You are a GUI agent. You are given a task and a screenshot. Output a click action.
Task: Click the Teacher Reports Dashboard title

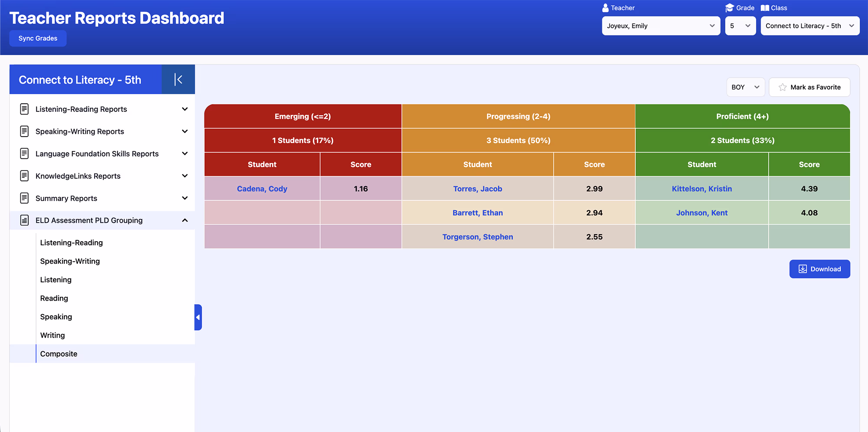pos(117,18)
